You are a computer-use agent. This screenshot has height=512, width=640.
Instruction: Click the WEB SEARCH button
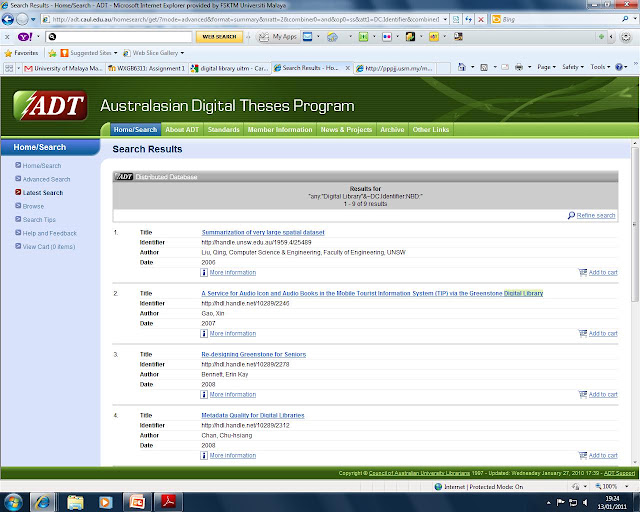click(x=219, y=37)
